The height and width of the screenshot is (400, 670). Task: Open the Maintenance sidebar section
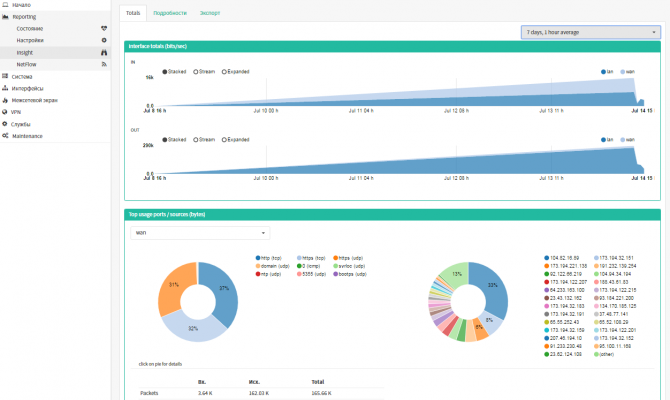point(27,136)
